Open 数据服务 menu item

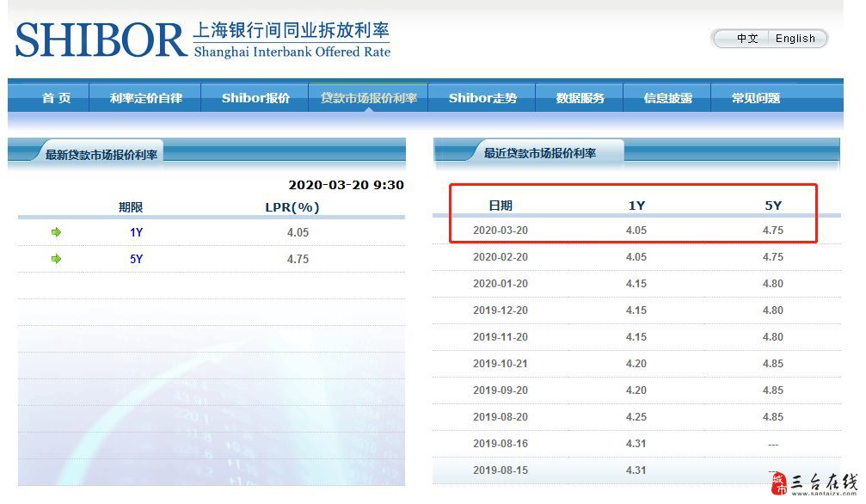(x=580, y=98)
